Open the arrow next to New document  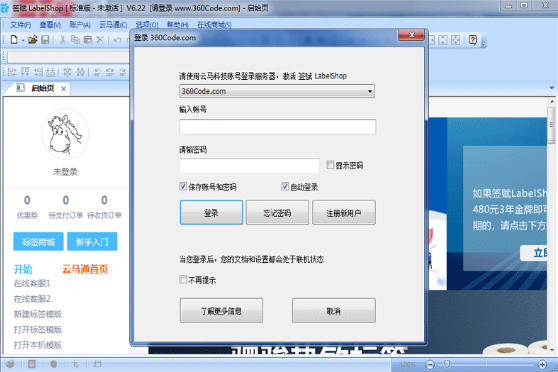pos(22,40)
